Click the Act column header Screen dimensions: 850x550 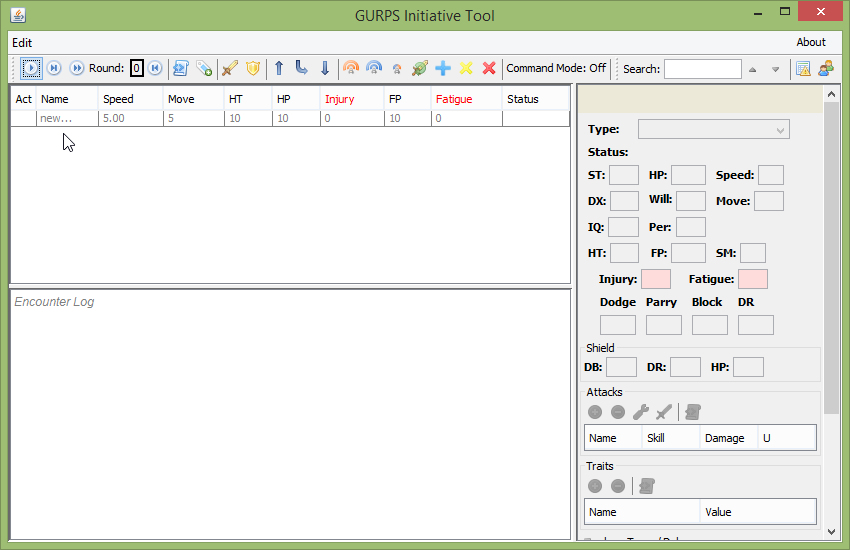point(24,99)
